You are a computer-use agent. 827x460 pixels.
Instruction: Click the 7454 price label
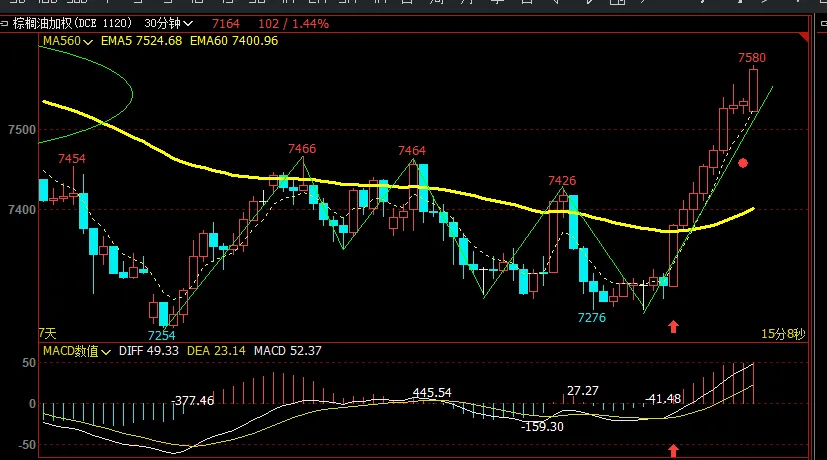point(72,159)
